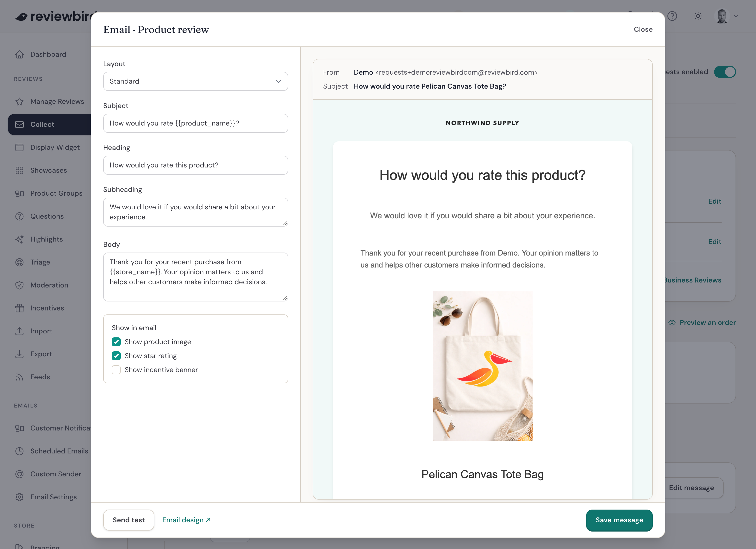
Task: Click the Triage lifebuoy icon
Action: click(19, 262)
